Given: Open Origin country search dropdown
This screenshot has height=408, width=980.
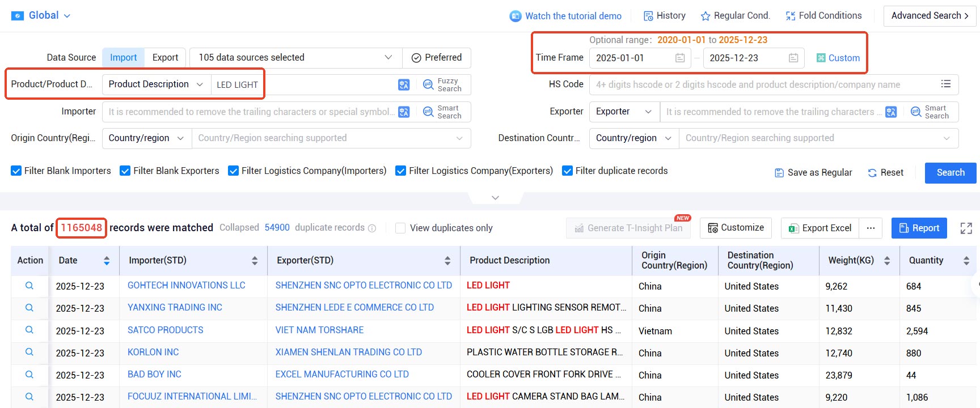Looking at the screenshot, I should click(331, 138).
